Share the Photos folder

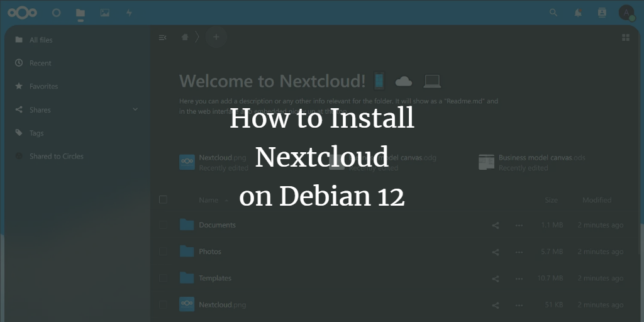[x=496, y=252]
